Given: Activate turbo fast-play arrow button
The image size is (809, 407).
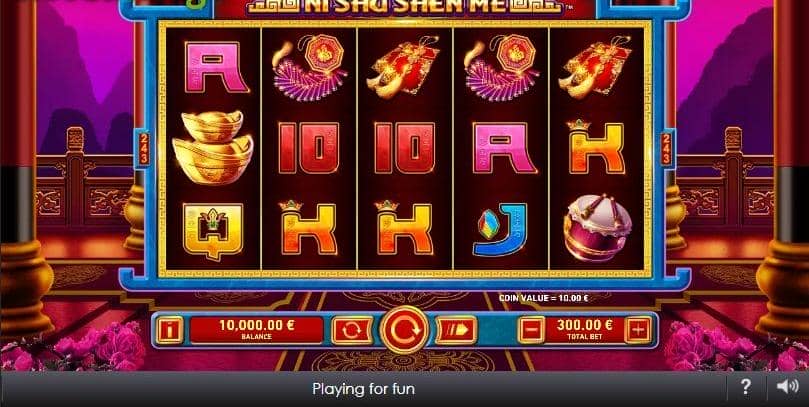Looking at the screenshot, I should point(456,330).
